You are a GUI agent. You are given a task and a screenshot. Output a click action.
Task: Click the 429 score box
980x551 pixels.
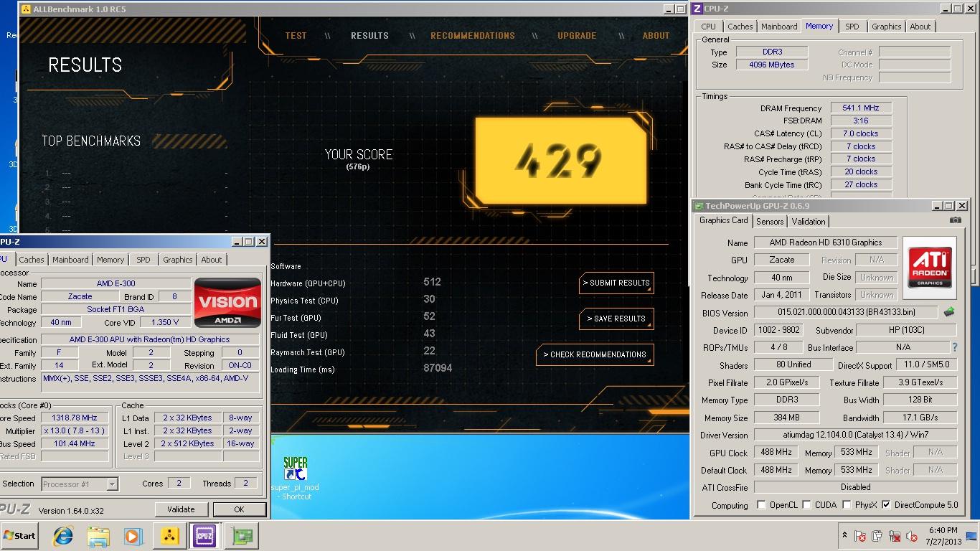tap(560, 159)
